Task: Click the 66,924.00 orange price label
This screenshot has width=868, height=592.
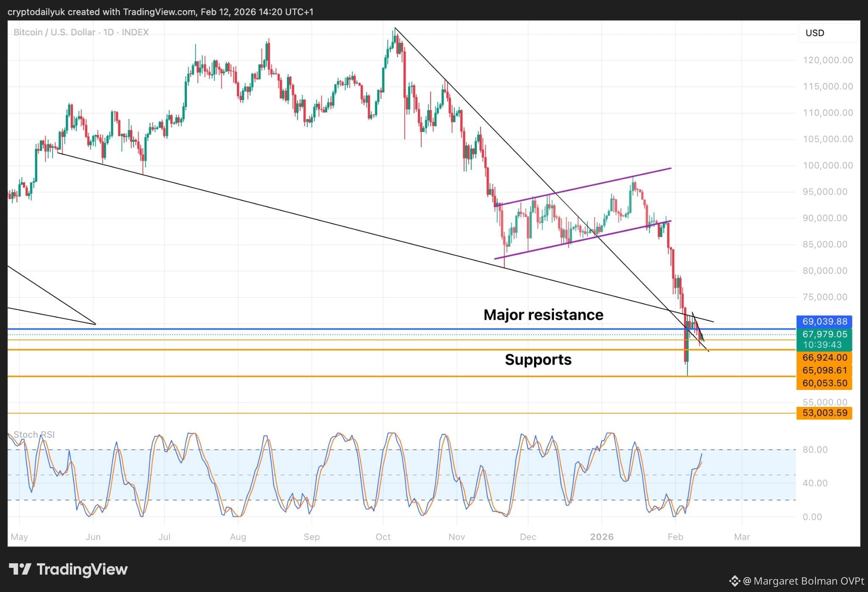Action: 824,358
